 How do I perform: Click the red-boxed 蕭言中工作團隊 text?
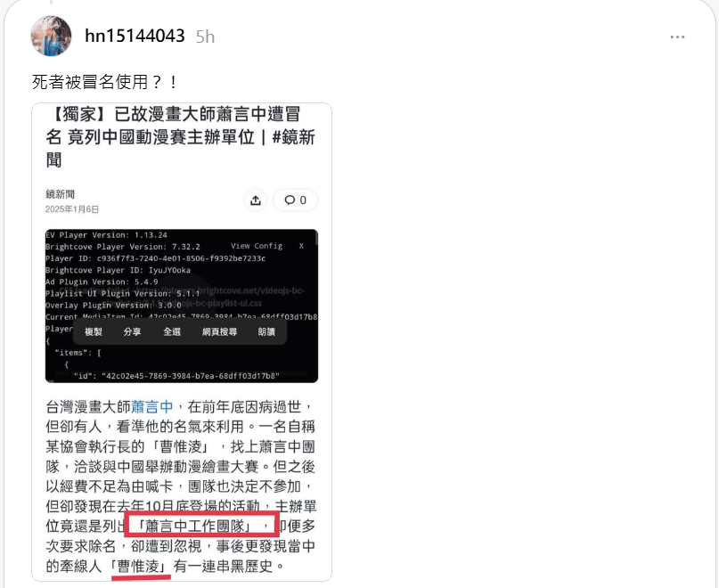pyautogui.click(x=201, y=525)
